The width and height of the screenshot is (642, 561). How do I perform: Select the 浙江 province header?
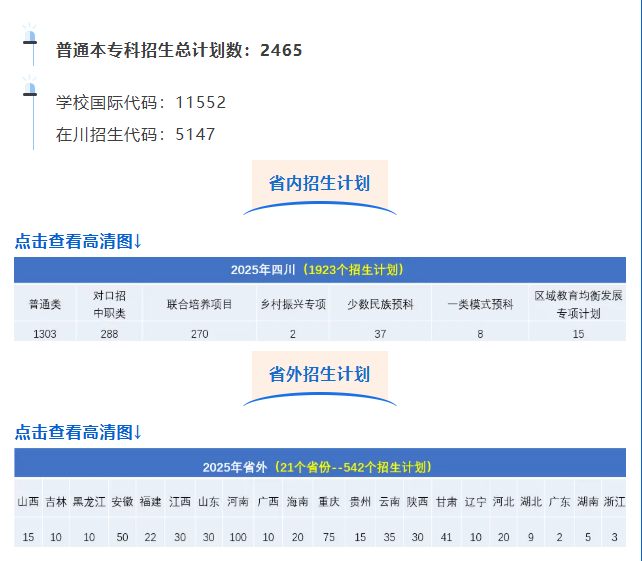pos(614,502)
